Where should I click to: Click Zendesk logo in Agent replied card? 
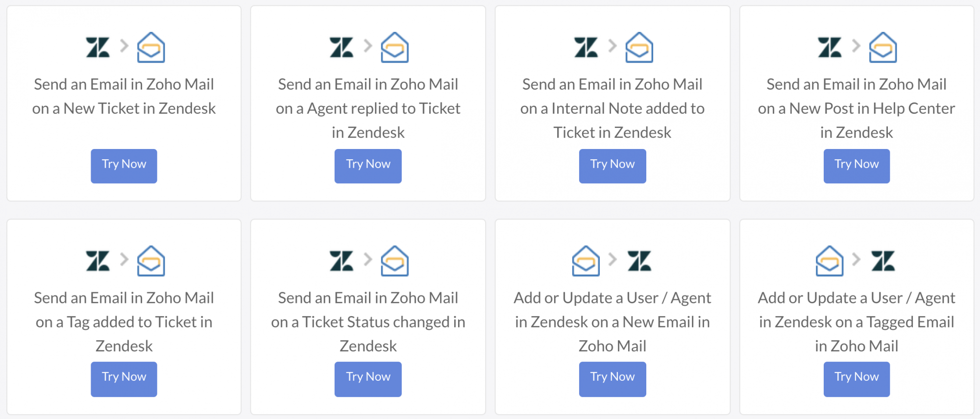click(342, 48)
